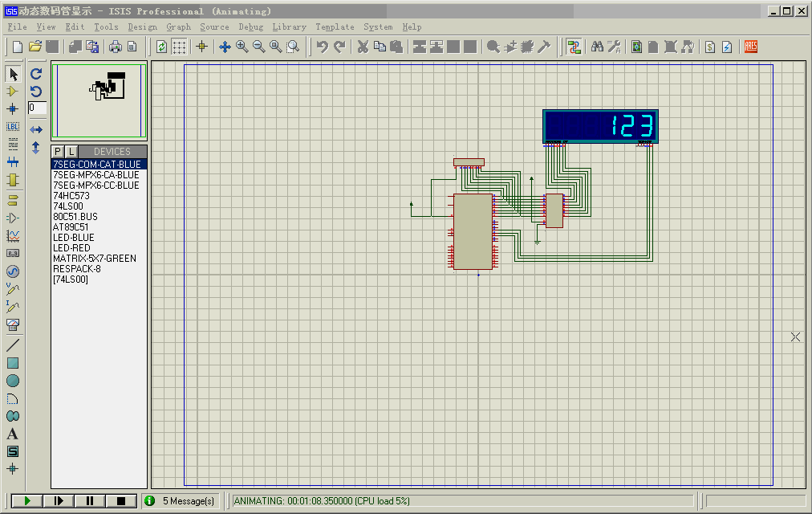Click the rotation angle input field
This screenshot has height=514, width=812.
coord(37,108)
